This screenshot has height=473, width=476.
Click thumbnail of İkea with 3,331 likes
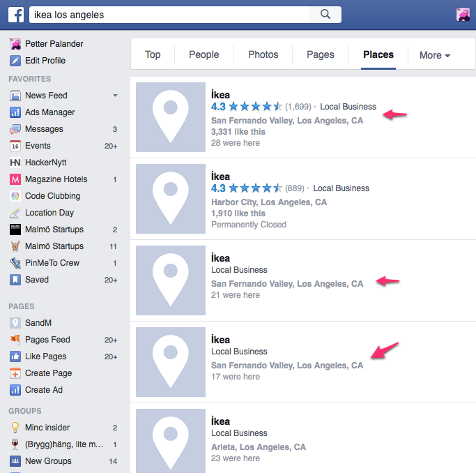click(171, 117)
